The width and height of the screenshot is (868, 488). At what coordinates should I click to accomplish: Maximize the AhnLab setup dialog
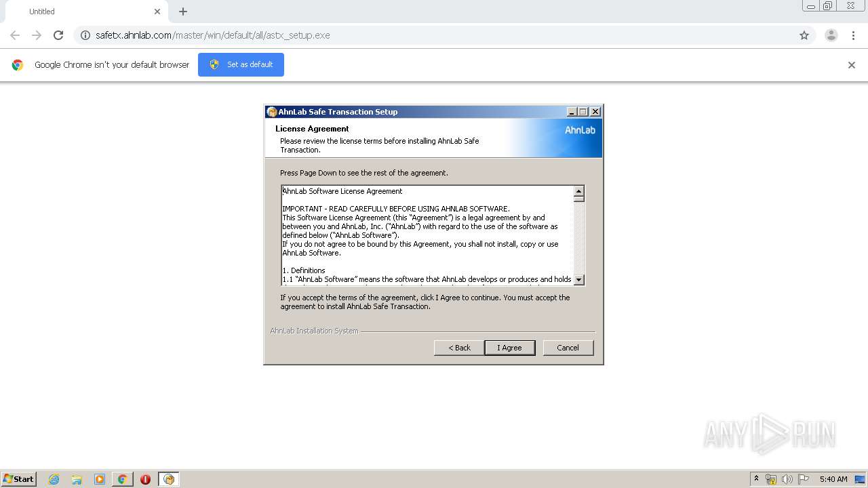pyautogui.click(x=583, y=112)
